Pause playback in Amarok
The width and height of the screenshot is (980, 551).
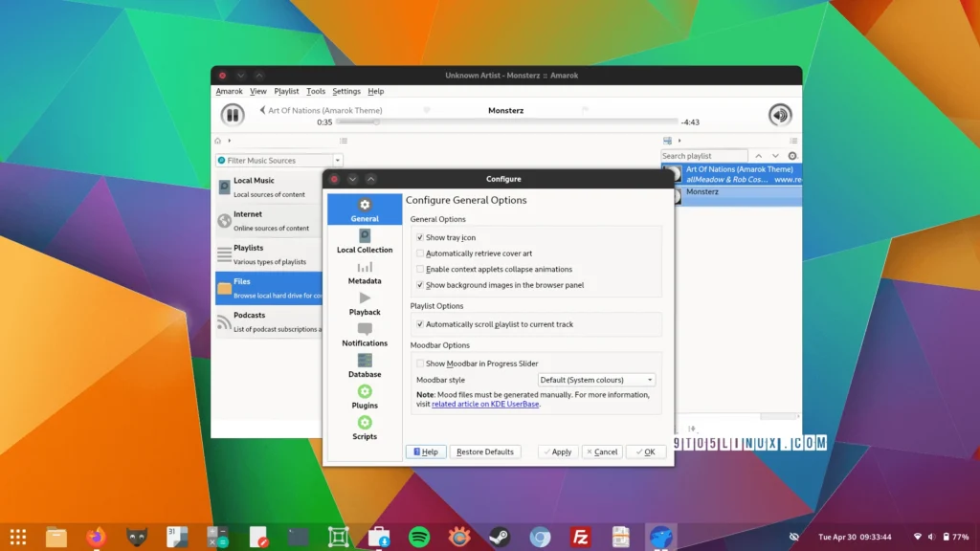point(232,115)
